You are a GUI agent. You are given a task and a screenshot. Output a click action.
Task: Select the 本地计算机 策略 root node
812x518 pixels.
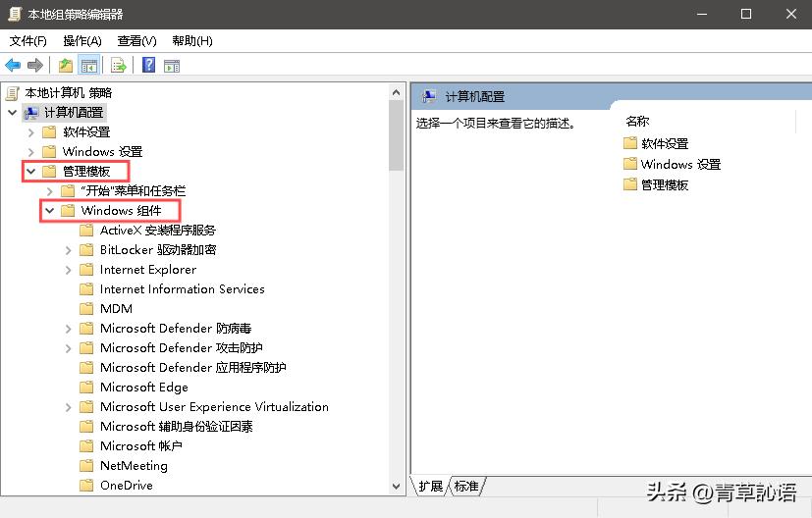tap(69, 93)
